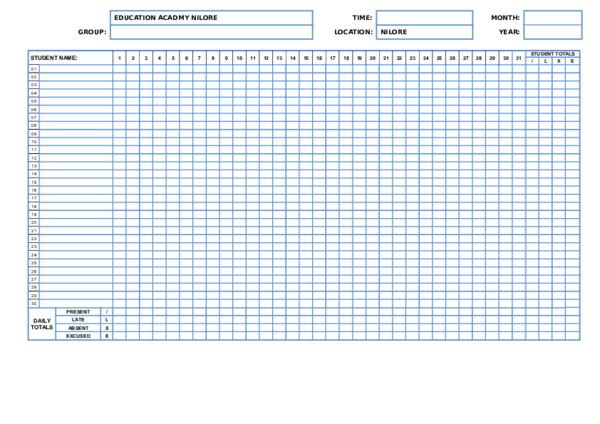Click the E symbol beside EXCUSED
600x424 pixels.
(107, 336)
